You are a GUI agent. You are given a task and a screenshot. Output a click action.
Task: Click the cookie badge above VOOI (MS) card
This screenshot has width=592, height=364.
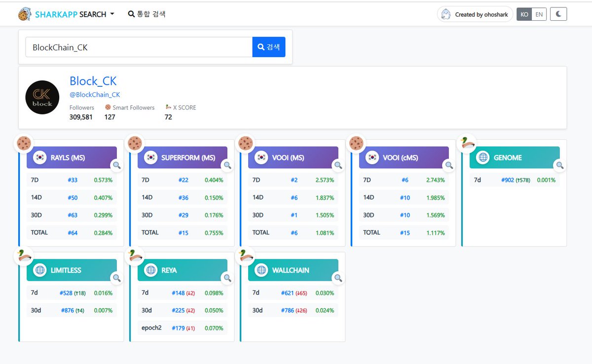pyautogui.click(x=245, y=144)
